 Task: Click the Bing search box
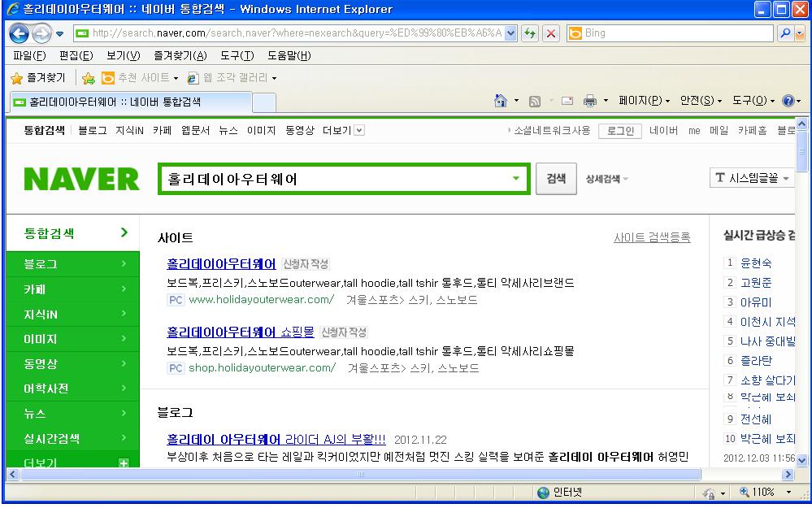click(670, 33)
